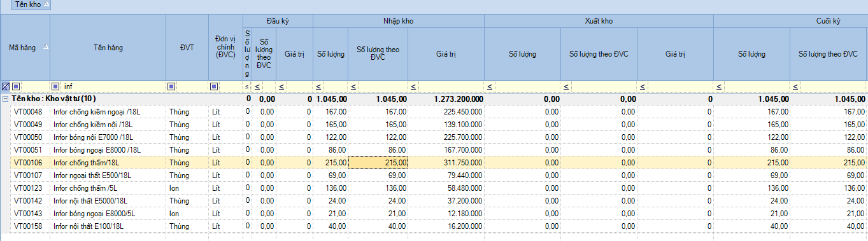Click the Nhập kho band header
Viewport: 868px width, 241px height.
tap(399, 21)
